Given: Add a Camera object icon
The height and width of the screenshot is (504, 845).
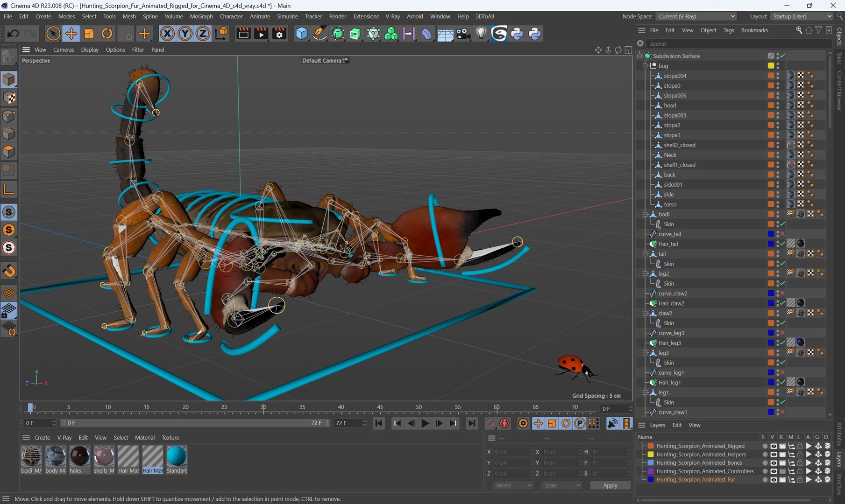Looking at the screenshot, I should (x=463, y=34).
